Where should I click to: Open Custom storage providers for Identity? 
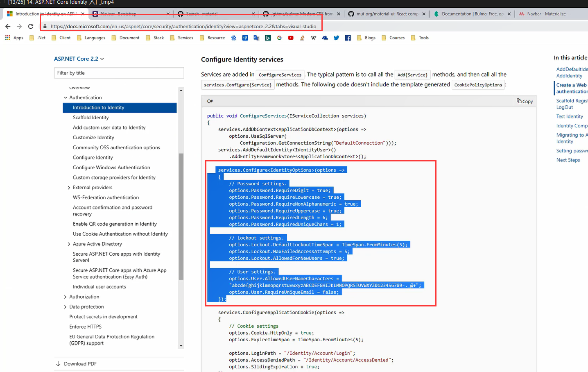tap(114, 178)
